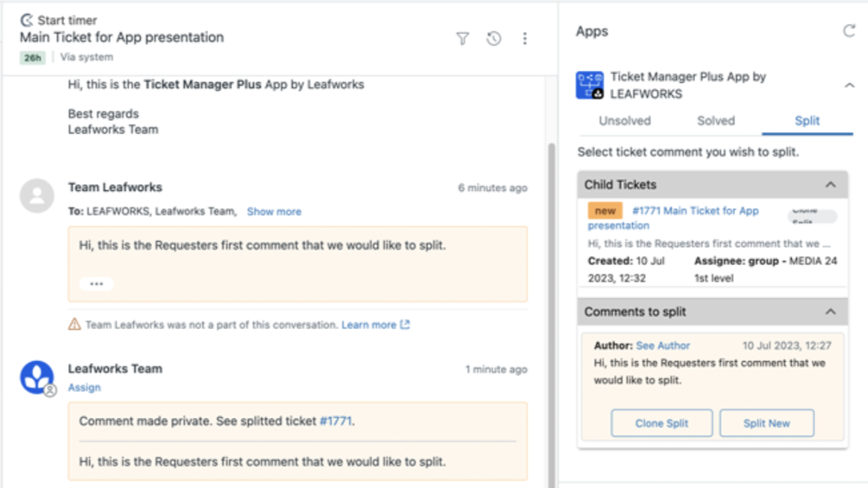The width and height of the screenshot is (868, 488).
Task: Click the 10 Jul 2023, 12:27 comment date
Action: pyautogui.click(x=787, y=345)
